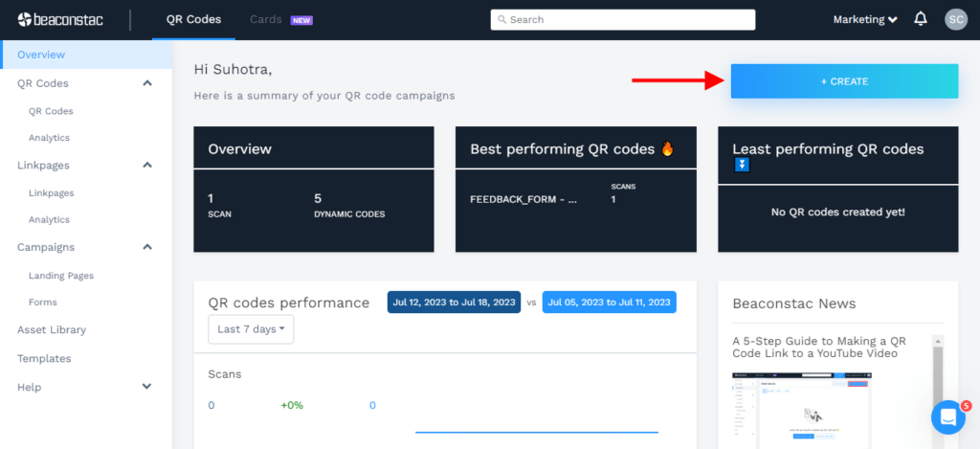Switch to the Cards tab
Image resolution: width=980 pixels, height=449 pixels.
click(x=266, y=19)
